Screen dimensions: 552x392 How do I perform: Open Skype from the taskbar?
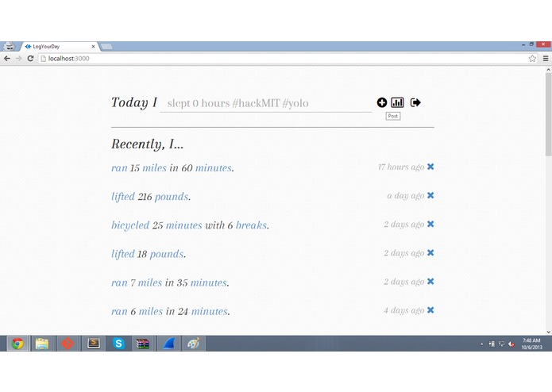[118, 343]
